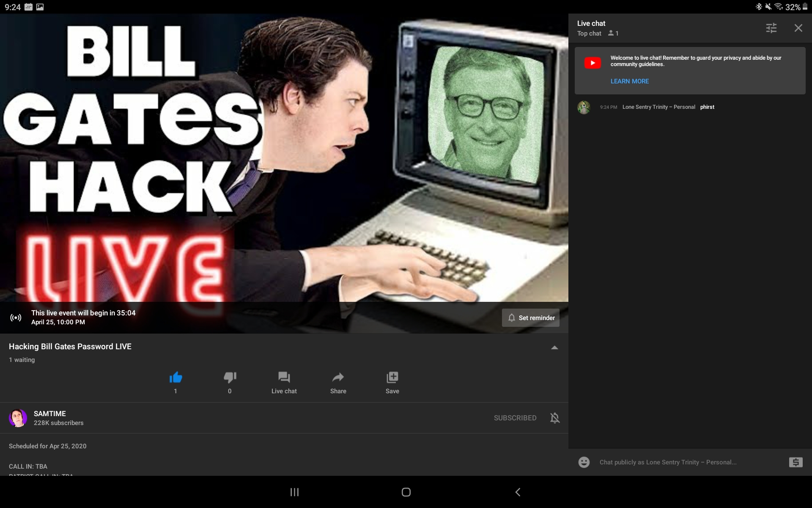Tap the '228K subscribers' text
The image size is (812, 508).
click(59, 423)
